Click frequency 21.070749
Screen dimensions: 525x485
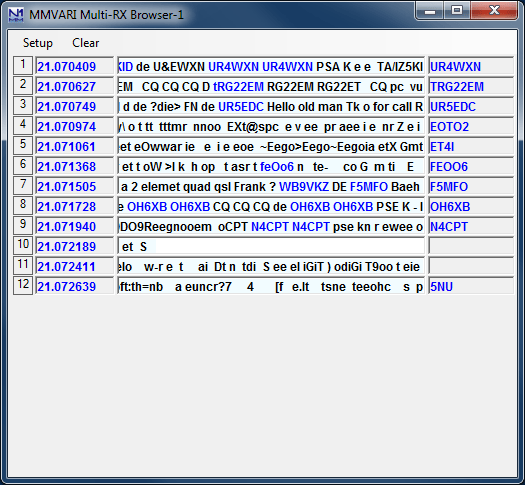75,106
